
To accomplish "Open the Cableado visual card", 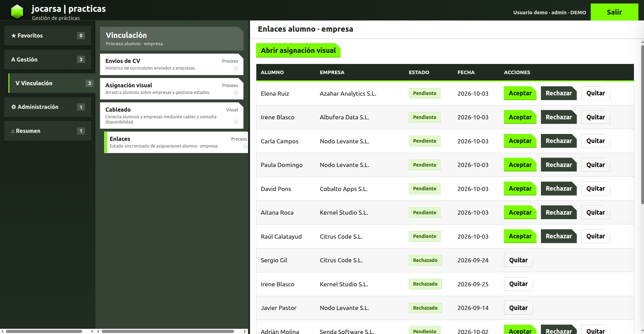I will tap(172, 116).
